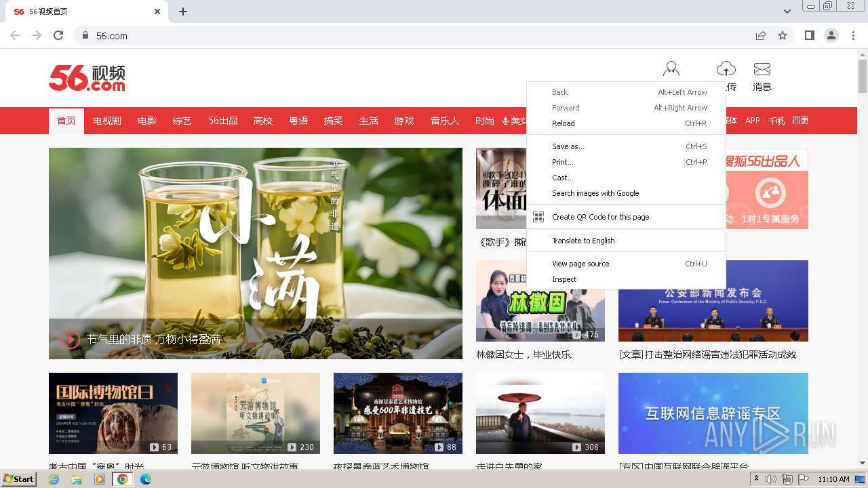
Task: Play the 节气里的非遗 featured video
Action: point(71,339)
